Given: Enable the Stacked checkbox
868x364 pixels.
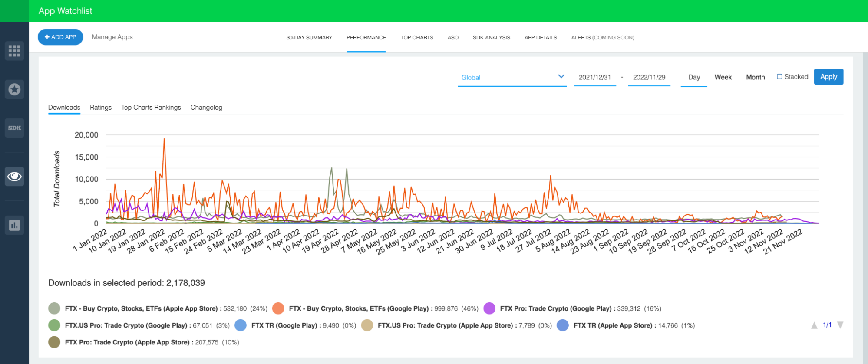Looking at the screenshot, I should pyautogui.click(x=779, y=77).
